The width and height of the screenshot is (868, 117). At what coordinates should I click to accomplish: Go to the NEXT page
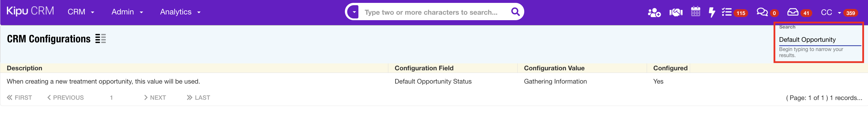[155, 98]
